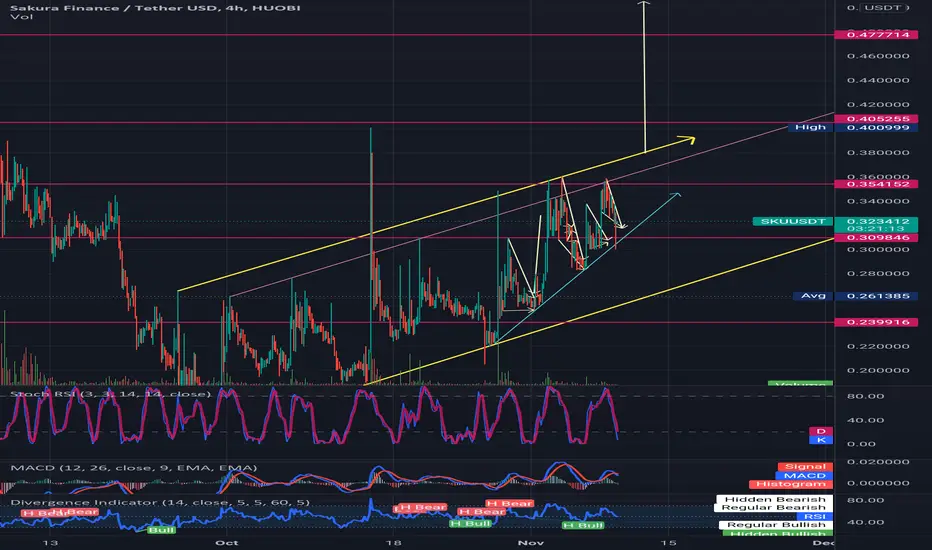Click the 15 date on time axis
The image size is (932, 550).
pos(669,542)
